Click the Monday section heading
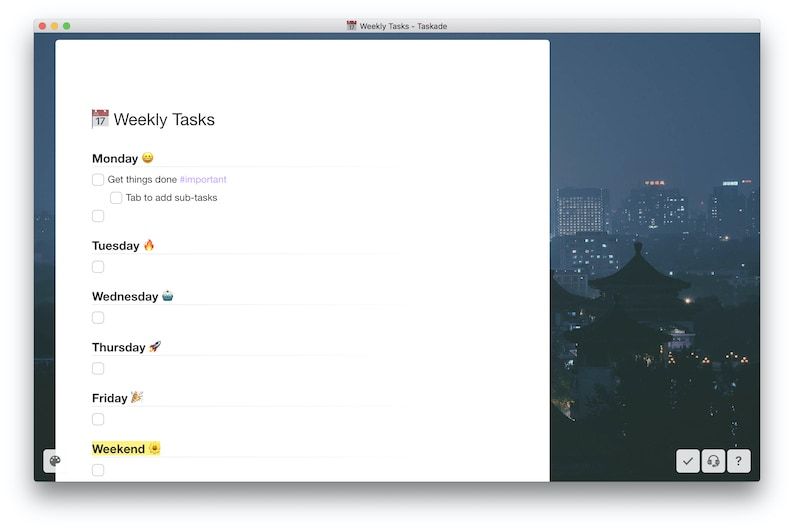Screen dimensions: 794x530 coord(115,159)
